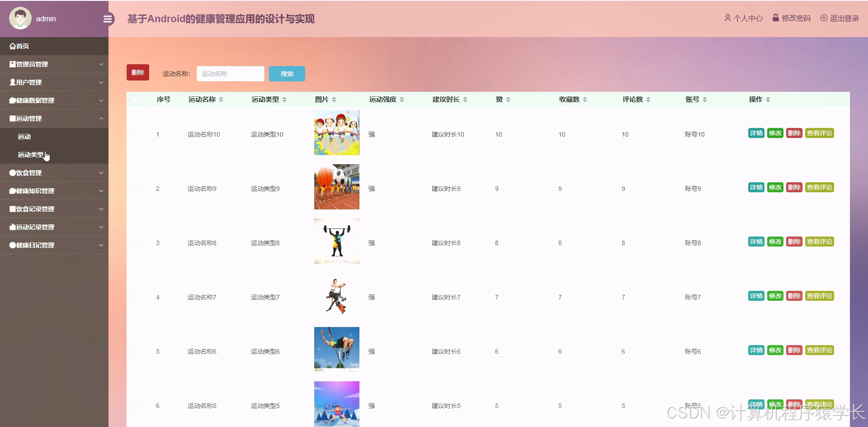This screenshot has height=427, width=868.
Task: Open the 运动 submenu item
Action: pos(24,136)
